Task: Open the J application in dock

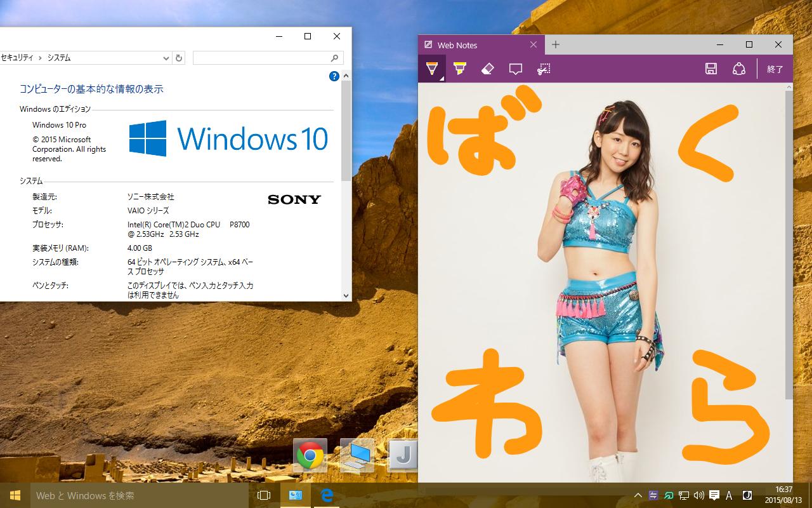Action: [403, 455]
